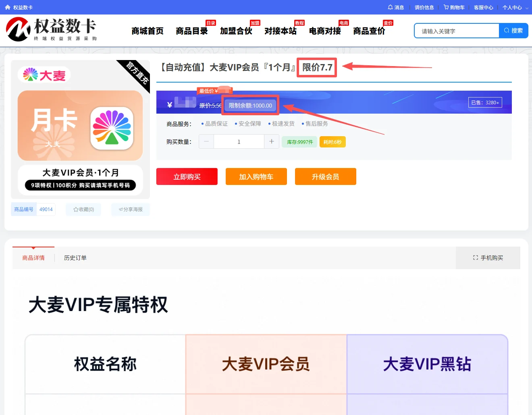This screenshot has height=415, width=532.
Task: Click product number 49014
Action: (46, 210)
